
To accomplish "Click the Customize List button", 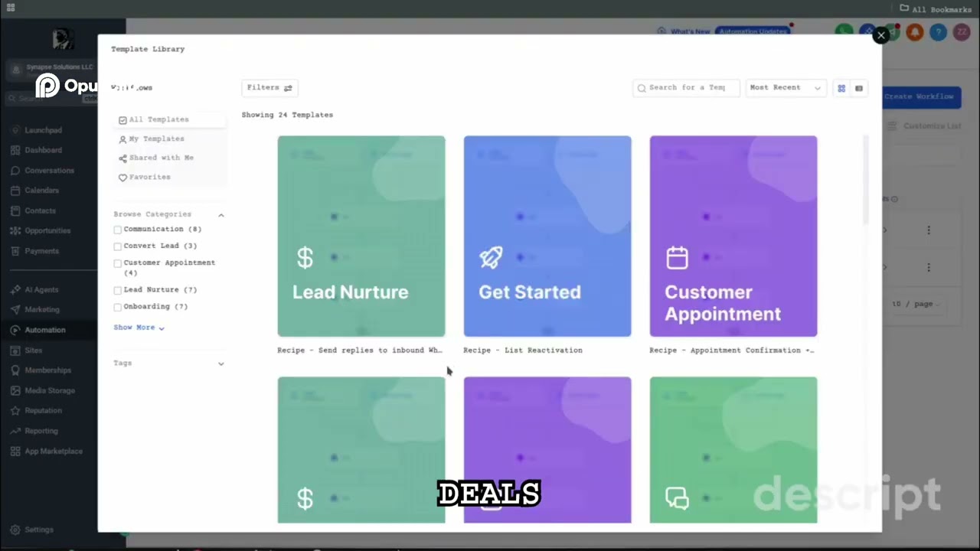I will point(925,126).
